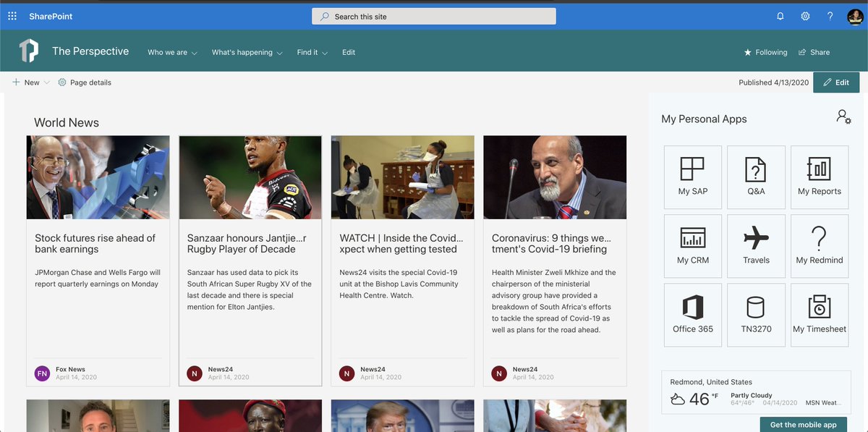Open the My Timesheet app
Image resolution: width=868 pixels, height=432 pixels.
(819, 315)
